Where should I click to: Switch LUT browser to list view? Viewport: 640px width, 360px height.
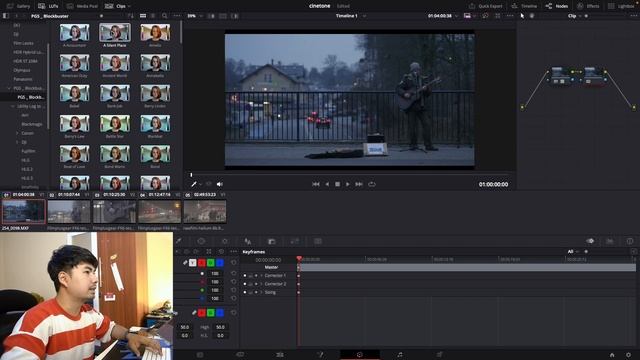[x=153, y=16]
